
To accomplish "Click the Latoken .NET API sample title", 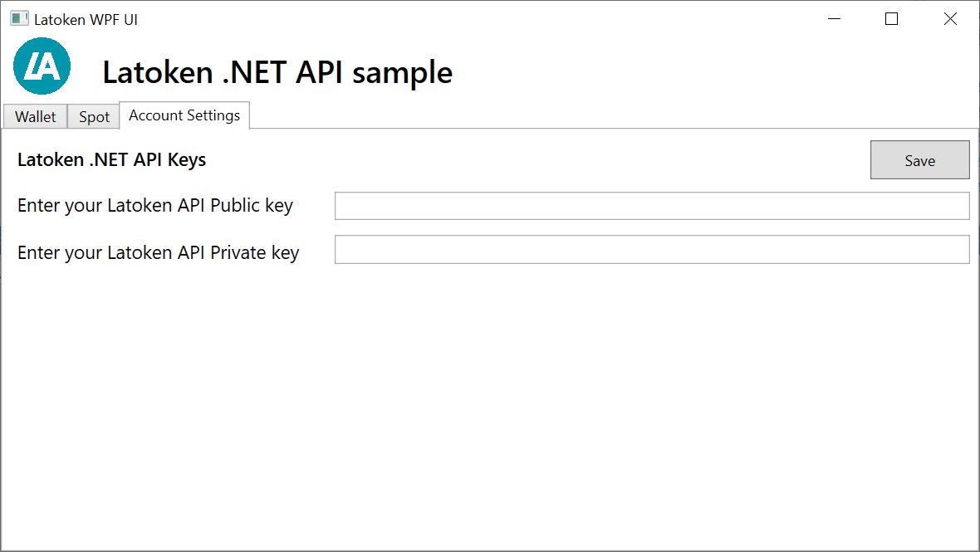I will 277,72.
